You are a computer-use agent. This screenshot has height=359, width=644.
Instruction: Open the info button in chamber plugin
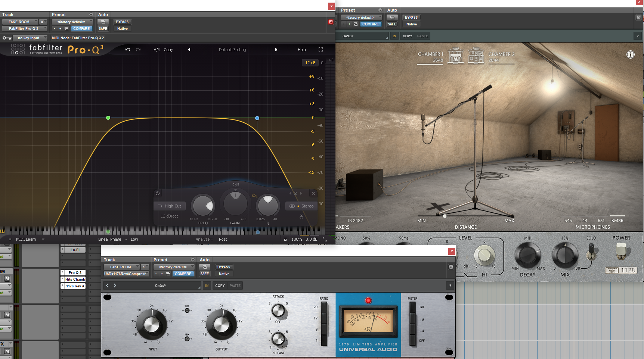pos(631,54)
